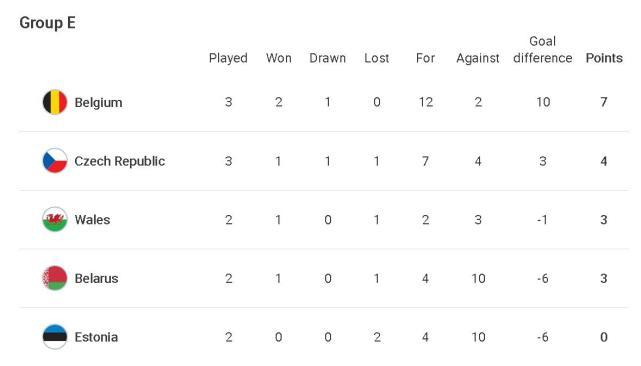Select the Belarus team name
The image size is (641, 366).
[x=96, y=278]
